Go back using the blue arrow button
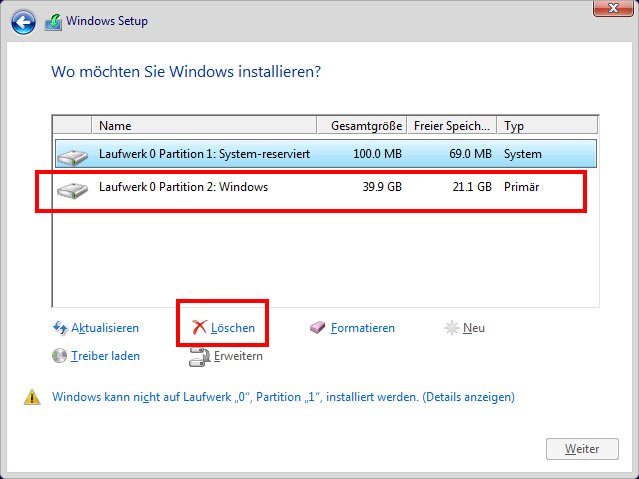The height and width of the screenshot is (479, 639). point(23,22)
